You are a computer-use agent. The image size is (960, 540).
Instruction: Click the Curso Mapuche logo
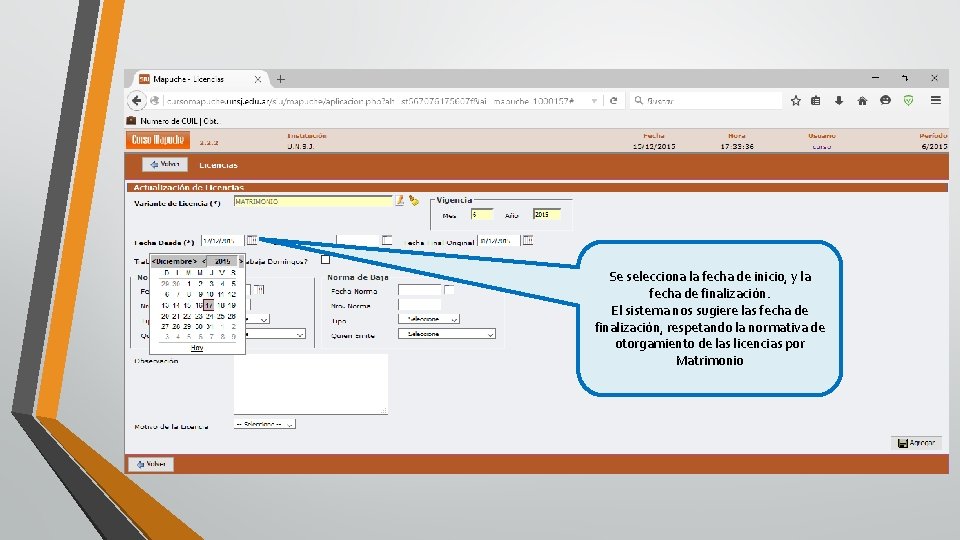tap(158, 140)
